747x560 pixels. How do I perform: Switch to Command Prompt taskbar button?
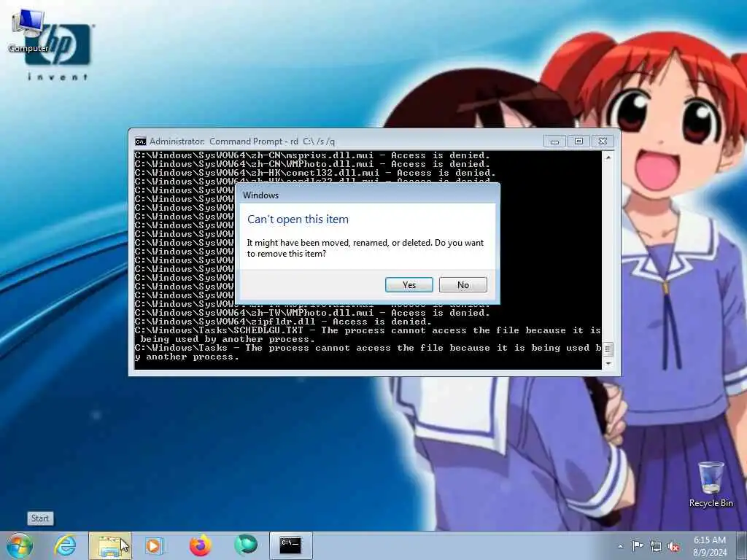click(290, 545)
